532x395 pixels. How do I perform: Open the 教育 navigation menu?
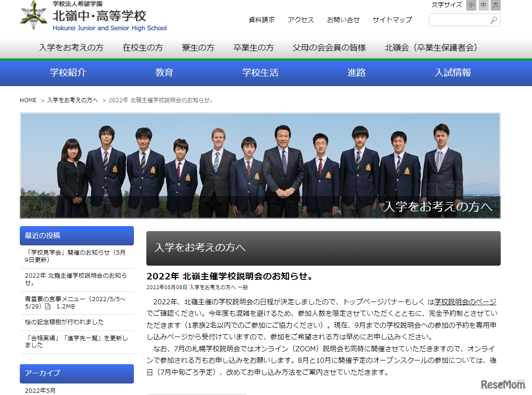pos(165,73)
